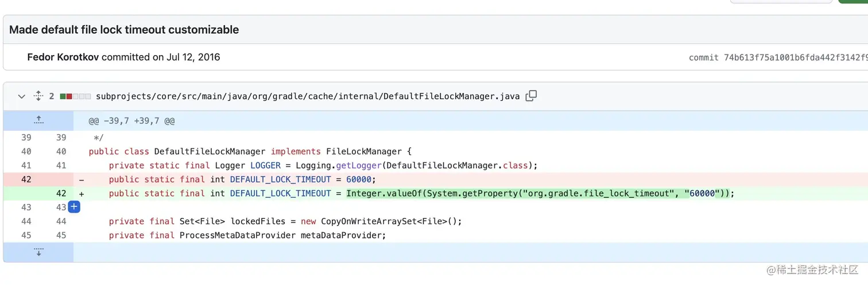Copy the DefaultFileLockManager.java file path
Image resolution: width=868 pixels, height=285 pixels.
click(531, 96)
